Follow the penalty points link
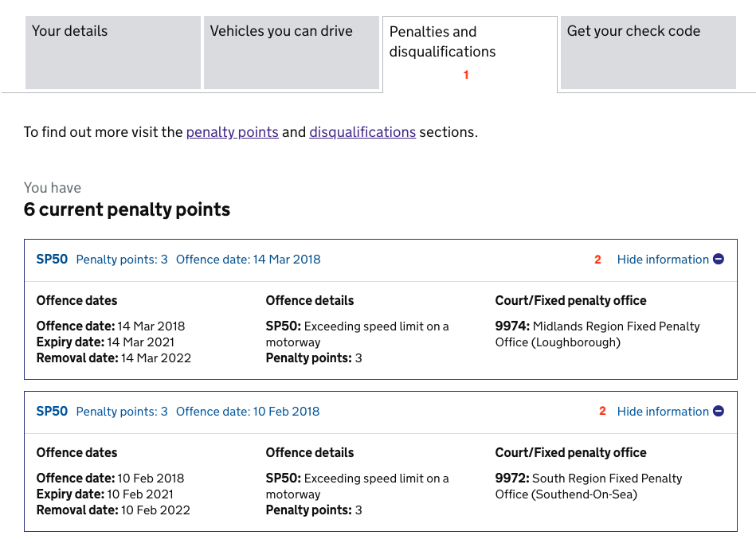The width and height of the screenshot is (756, 543). [233, 132]
